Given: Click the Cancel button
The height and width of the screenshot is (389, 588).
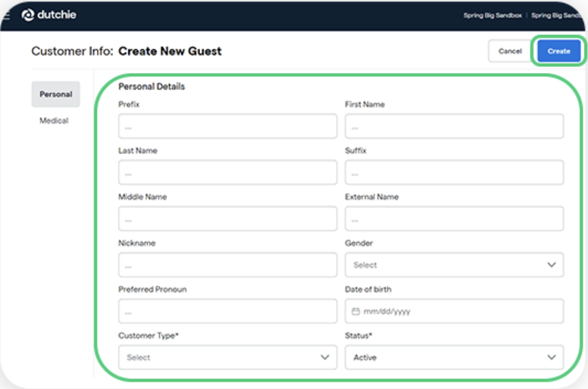Looking at the screenshot, I should (x=510, y=51).
